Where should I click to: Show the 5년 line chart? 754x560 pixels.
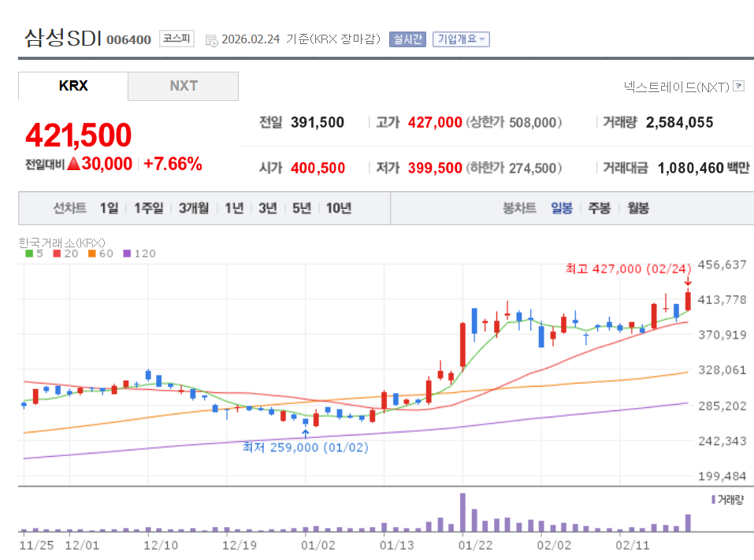point(302,208)
